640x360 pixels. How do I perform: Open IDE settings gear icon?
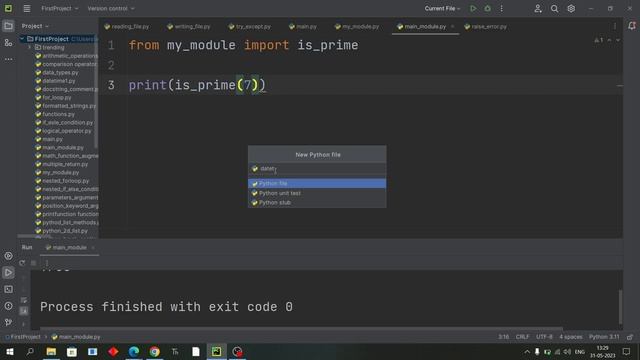click(x=571, y=8)
